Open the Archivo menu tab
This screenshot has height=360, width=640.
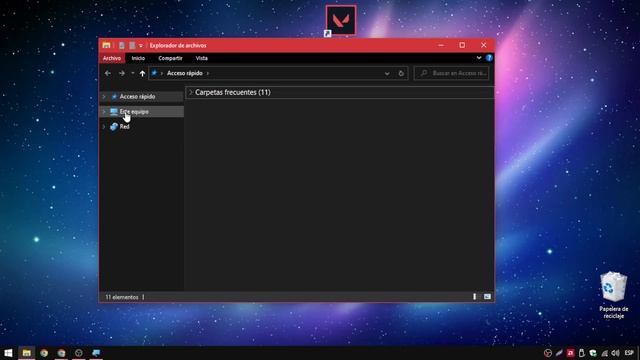[x=112, y=58]
